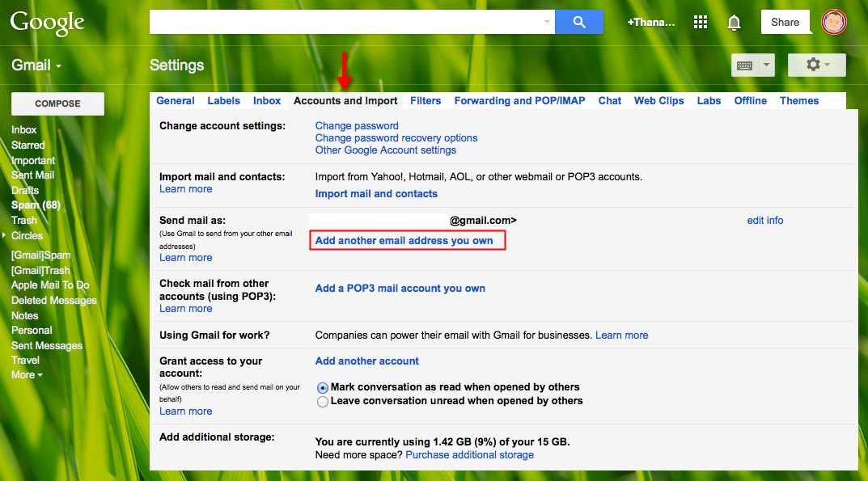
Task: Open the Personal label
Action: (x=32, y=331)
